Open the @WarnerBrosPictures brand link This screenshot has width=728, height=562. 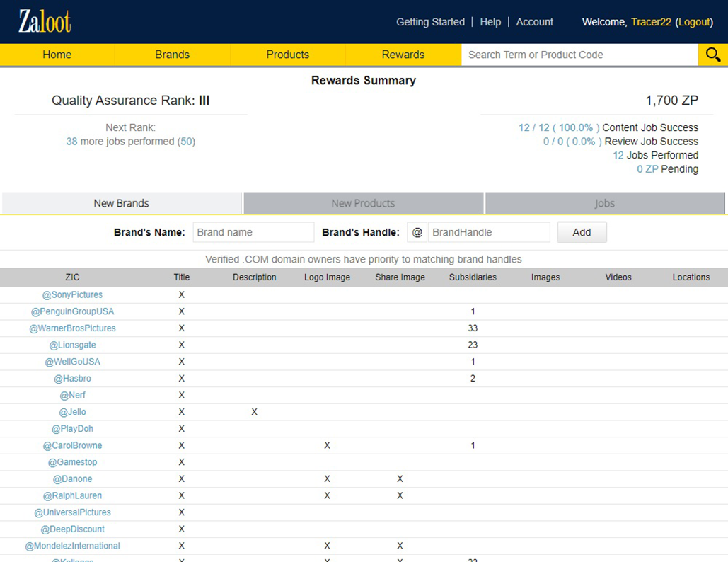click(x=72, y=328)
